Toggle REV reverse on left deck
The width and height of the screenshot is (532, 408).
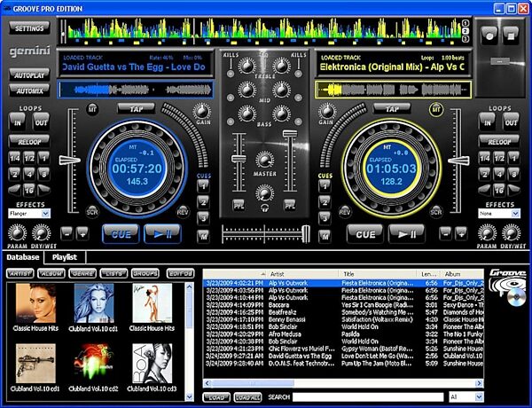click(183, 212)
